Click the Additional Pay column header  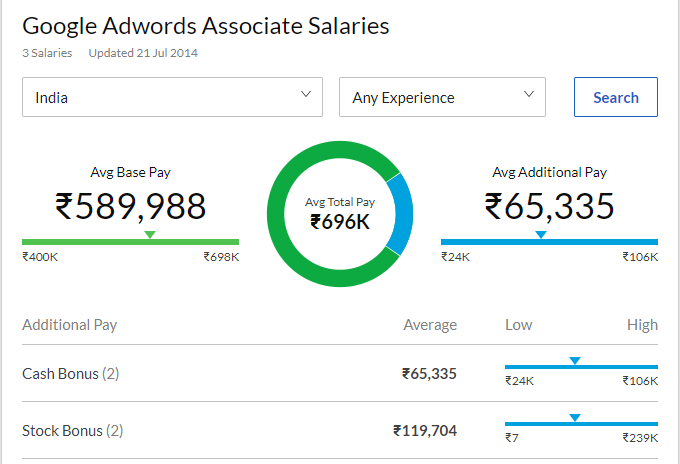[x=70, y=325]
